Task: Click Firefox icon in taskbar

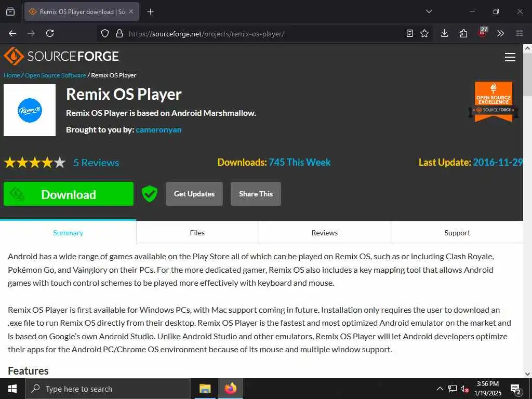Action: (x=230, y=389)
